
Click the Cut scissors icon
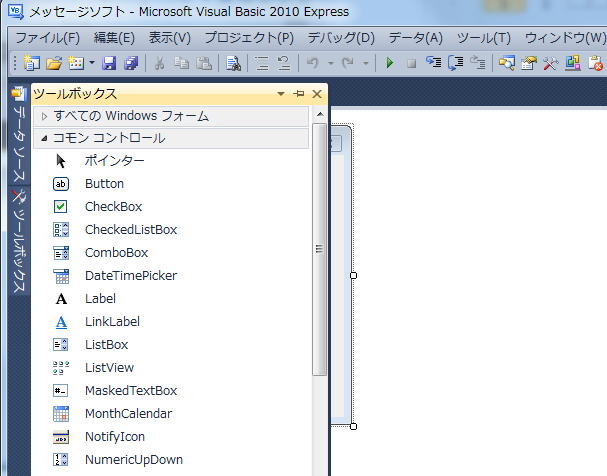click(x=159, y=63)
